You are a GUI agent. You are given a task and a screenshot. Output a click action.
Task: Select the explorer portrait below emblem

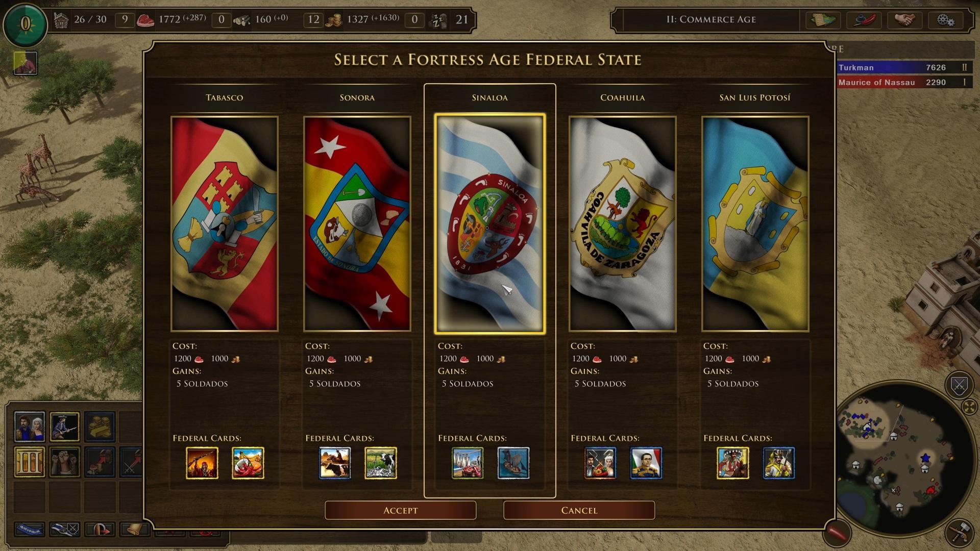point(26,63)
